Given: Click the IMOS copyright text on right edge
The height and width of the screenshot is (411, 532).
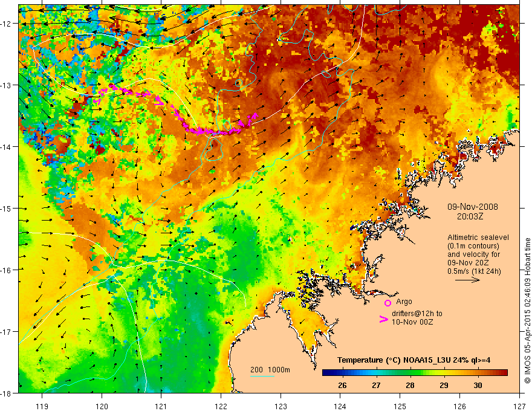Looking at the screenshot, I should tap(527, 311).
